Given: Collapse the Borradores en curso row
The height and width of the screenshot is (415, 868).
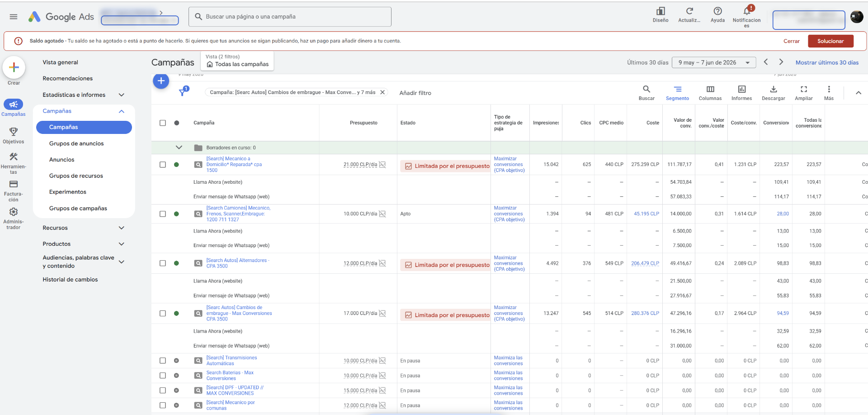Looking at the screenshot, I should coord(179,148).
